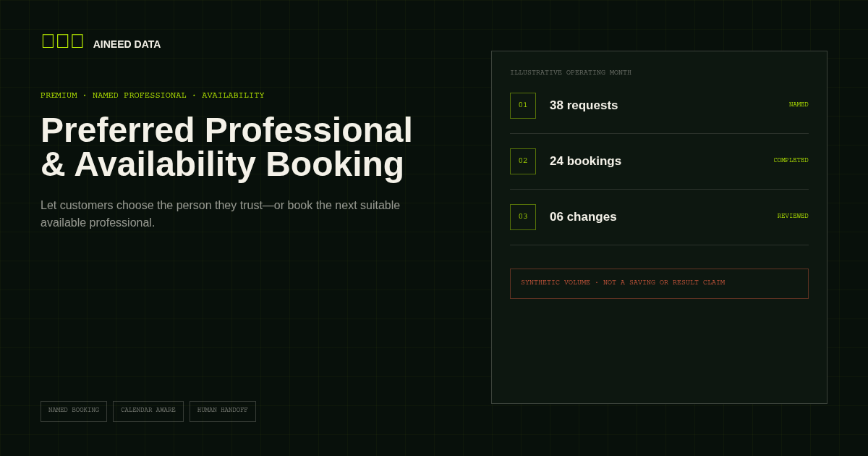The image size is (868, 456).
Task: Click the description paragraph about trusted professionals
Action: coord(221,214)
